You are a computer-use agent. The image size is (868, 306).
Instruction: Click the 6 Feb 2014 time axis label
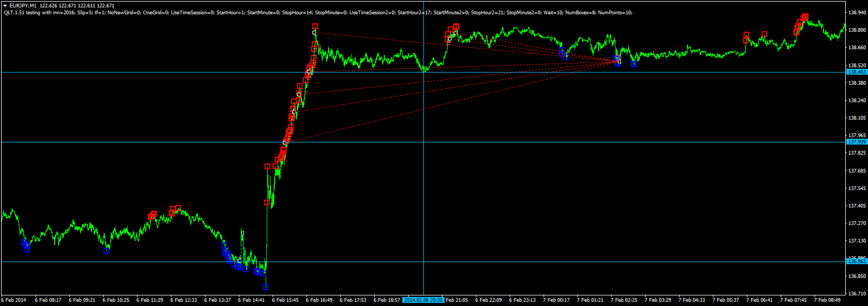coord(14,300)
